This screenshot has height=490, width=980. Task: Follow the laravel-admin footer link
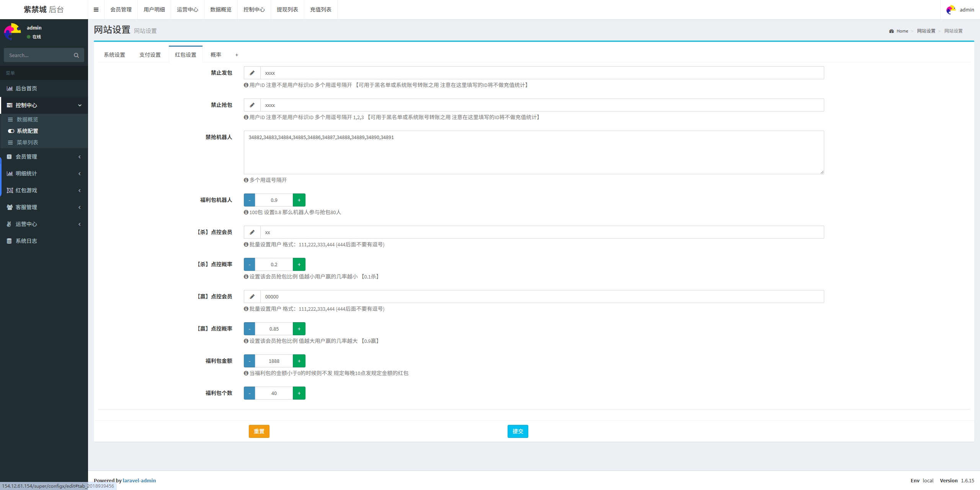click(x=139, y=480)
